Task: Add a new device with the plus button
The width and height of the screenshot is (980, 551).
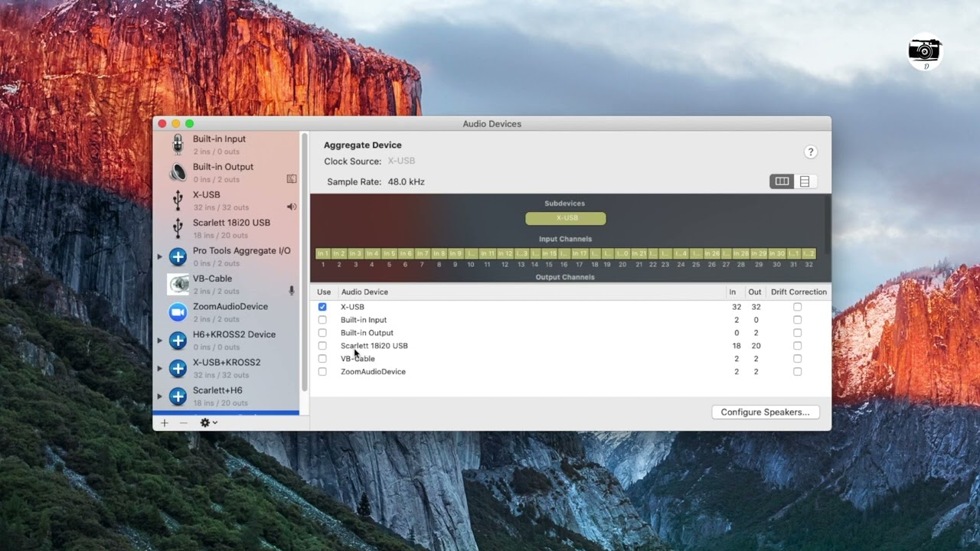Action: [164, 422]
